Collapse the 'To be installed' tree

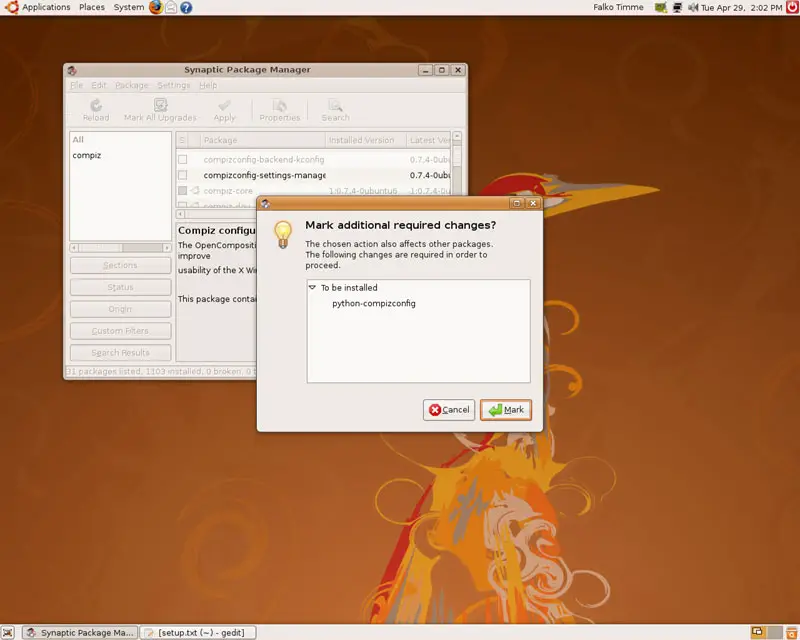[x=312, y=287]
